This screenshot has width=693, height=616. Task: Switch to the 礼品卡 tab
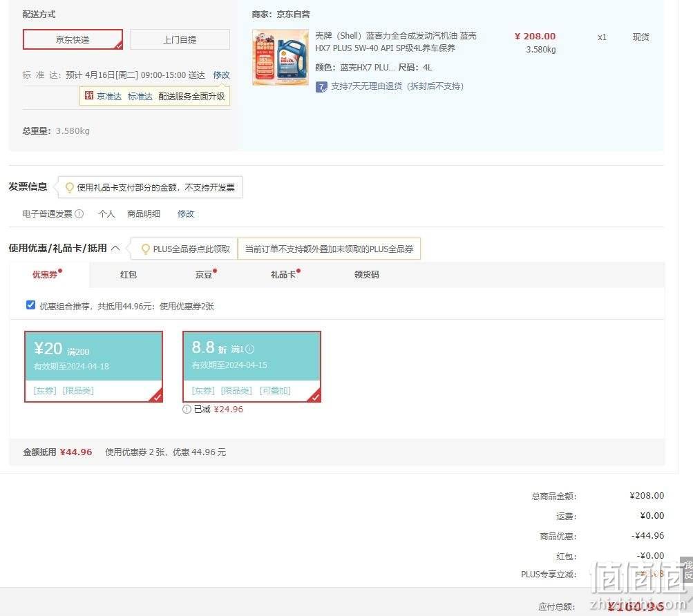285,274
